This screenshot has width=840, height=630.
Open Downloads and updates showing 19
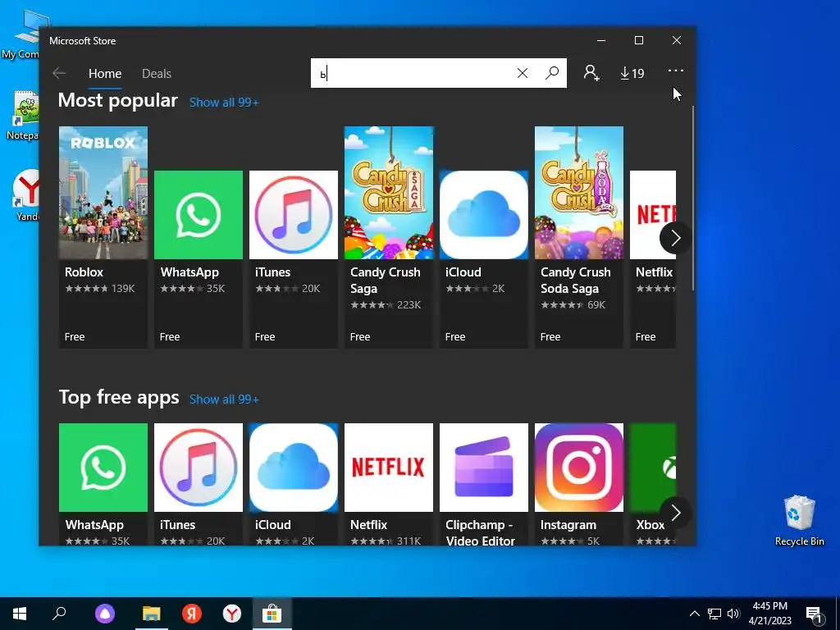(x=632, y=73)
